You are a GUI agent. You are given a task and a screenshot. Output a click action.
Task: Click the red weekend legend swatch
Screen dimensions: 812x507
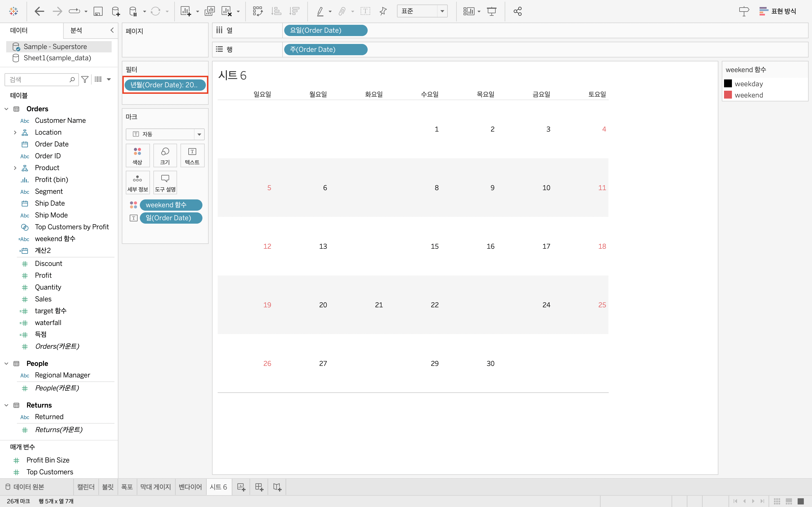click(728, 95)
